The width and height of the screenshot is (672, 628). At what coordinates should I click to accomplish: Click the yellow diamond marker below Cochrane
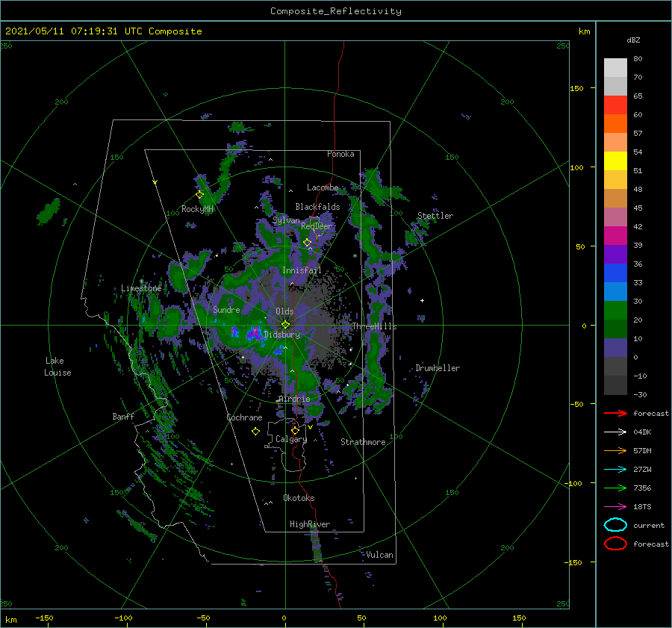coord(255,432)
